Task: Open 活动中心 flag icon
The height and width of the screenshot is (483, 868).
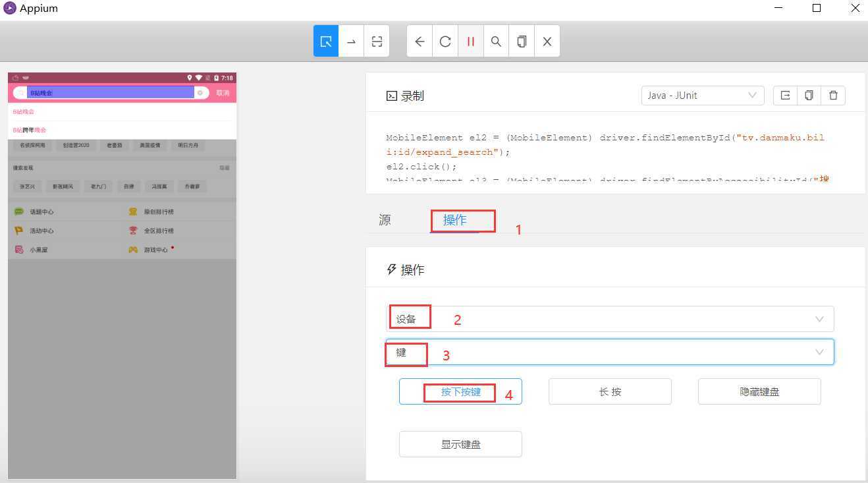Action: (x=19, y=231)
